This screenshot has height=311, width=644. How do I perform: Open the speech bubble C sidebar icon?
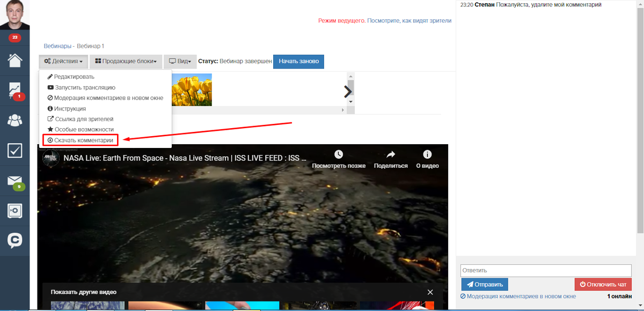click(14, 241)
